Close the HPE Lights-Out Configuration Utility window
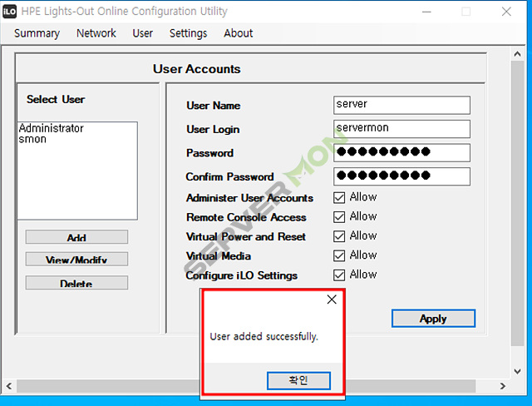The height and width of the screenshot is (406, 532). [x=506, y=12]
